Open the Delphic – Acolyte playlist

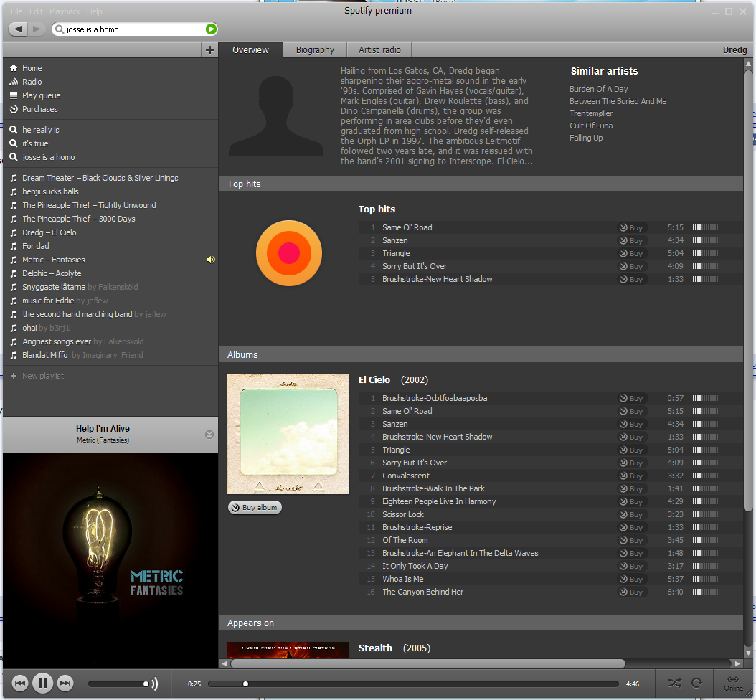tap(52, 273)
